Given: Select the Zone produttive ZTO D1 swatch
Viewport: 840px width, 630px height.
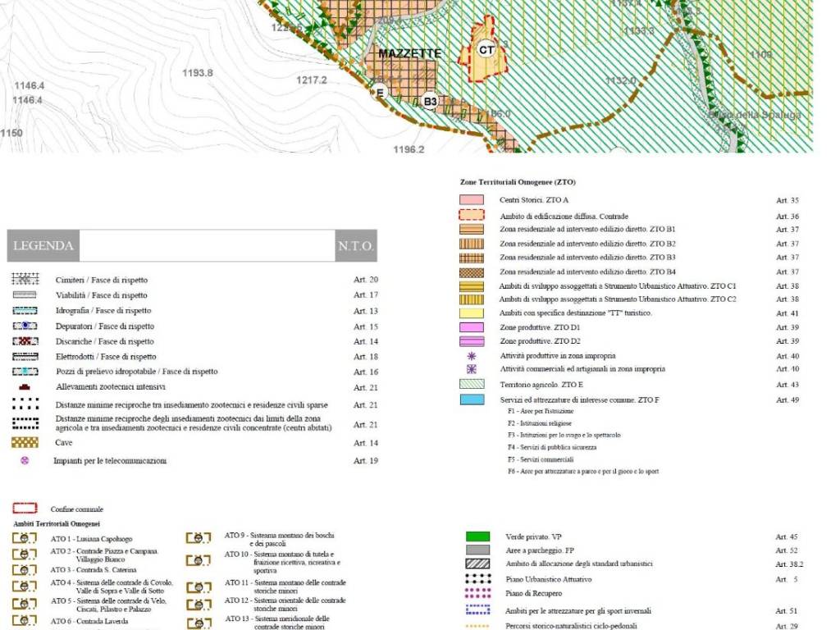Looking at the screenshot, I should click(472, 327).
